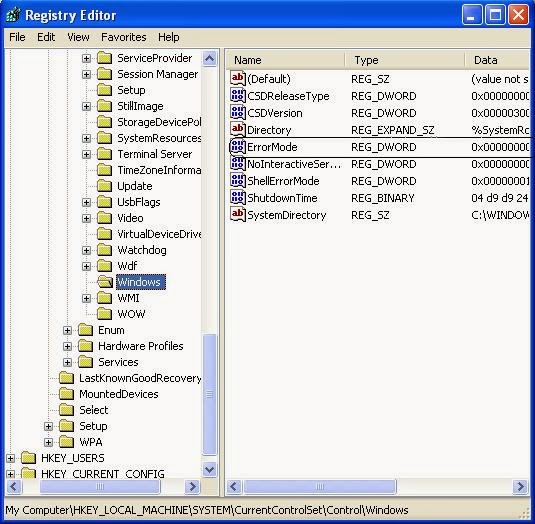Click values pane scroll right arrow
This screenshot has width=535, height=524.
521,486
